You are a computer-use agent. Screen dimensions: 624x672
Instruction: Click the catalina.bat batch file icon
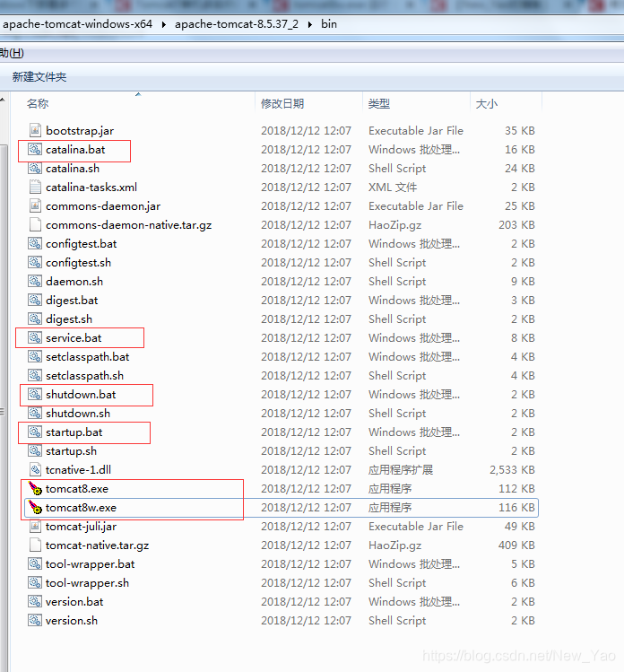tap(35, 149)
